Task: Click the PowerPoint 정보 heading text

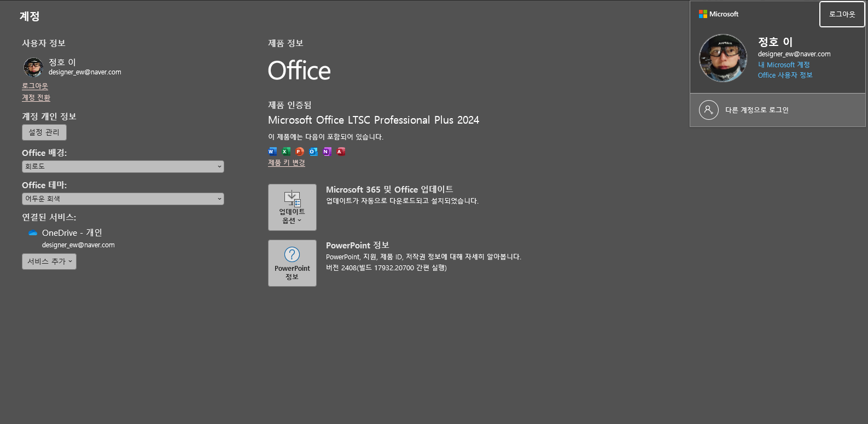Action: click(358, 245)
